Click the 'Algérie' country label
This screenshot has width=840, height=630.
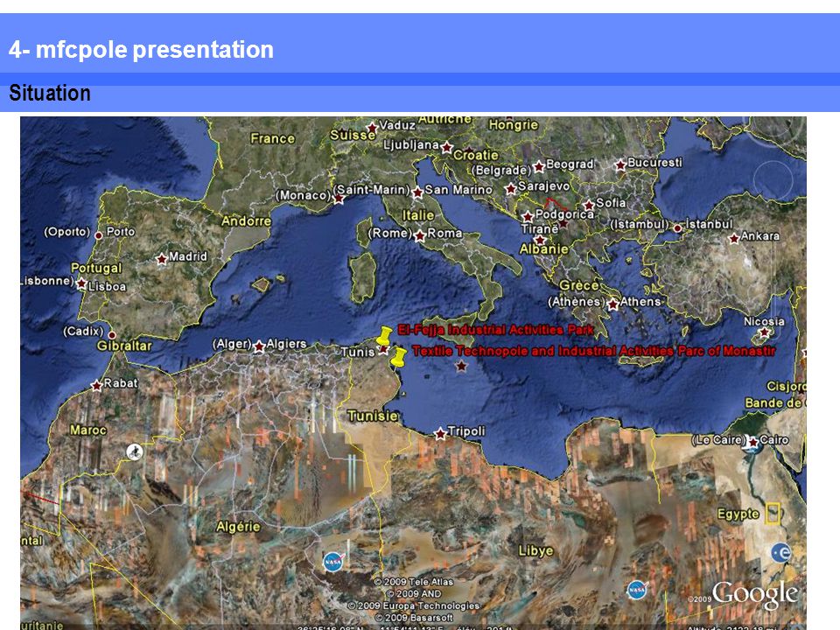238,527
